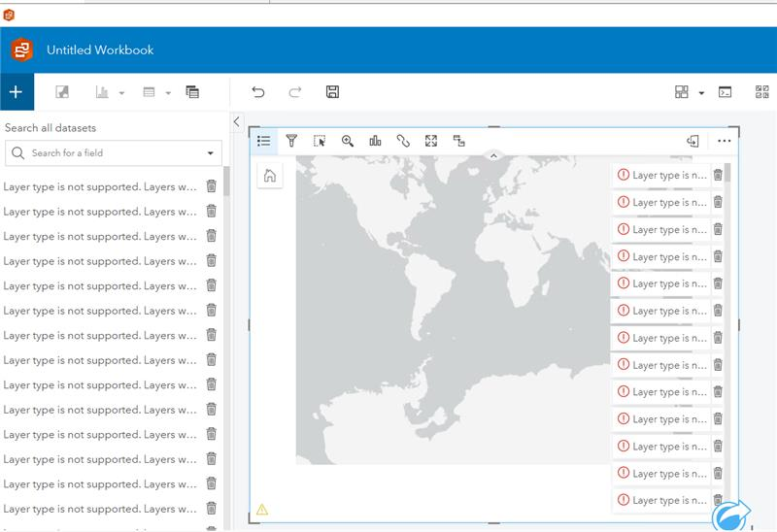777x532 pixels.
Task: Open the card filter funnel tool
Action: tap(291, 141)
